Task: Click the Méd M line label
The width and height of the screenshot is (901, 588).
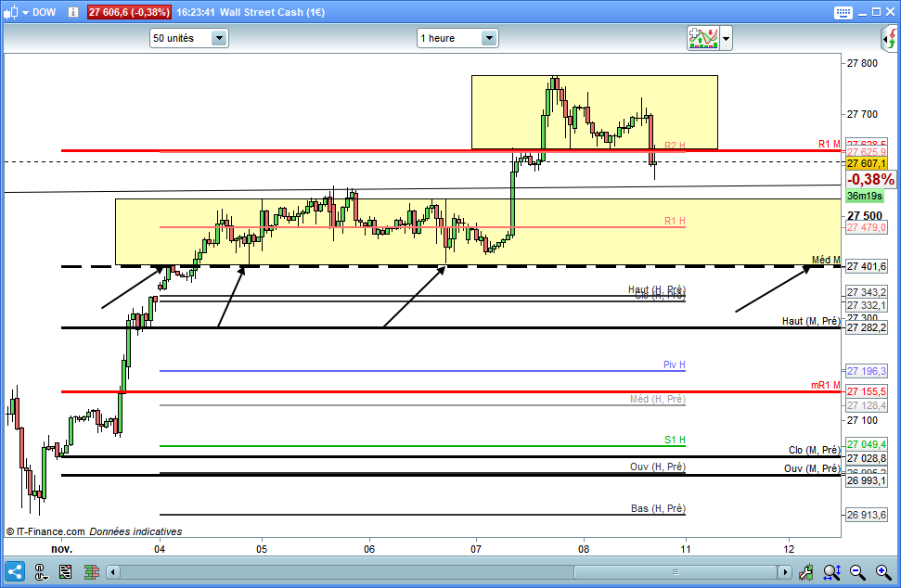Action: coord(826,260)
